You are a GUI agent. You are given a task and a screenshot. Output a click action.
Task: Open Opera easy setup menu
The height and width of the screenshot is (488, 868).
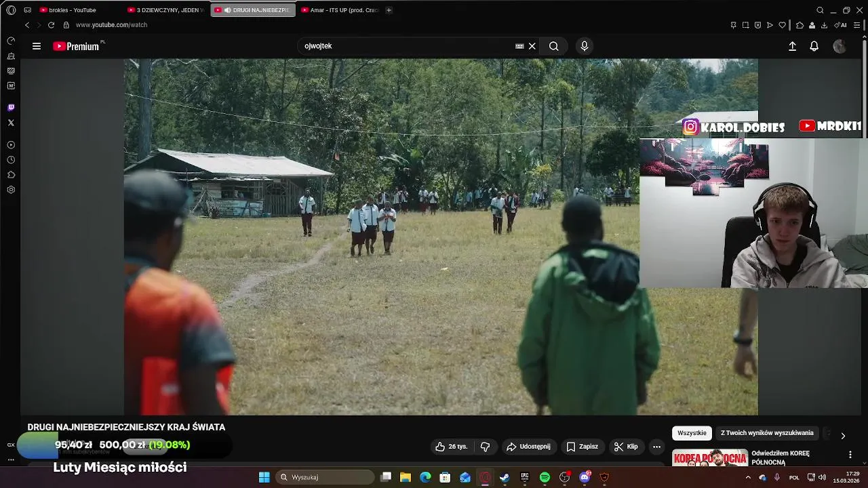[x=859, y=25]
